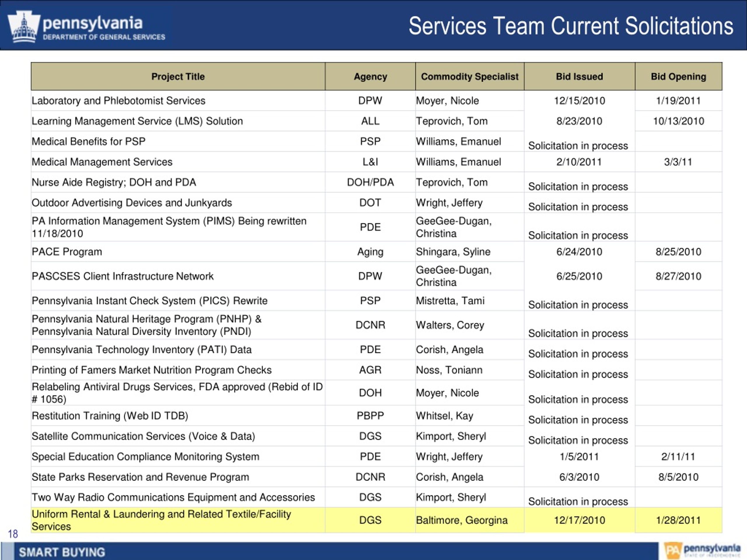747x560 pixels.
Task: Click Special Education Compliance Monitoring System
Action: click(146, 457)
